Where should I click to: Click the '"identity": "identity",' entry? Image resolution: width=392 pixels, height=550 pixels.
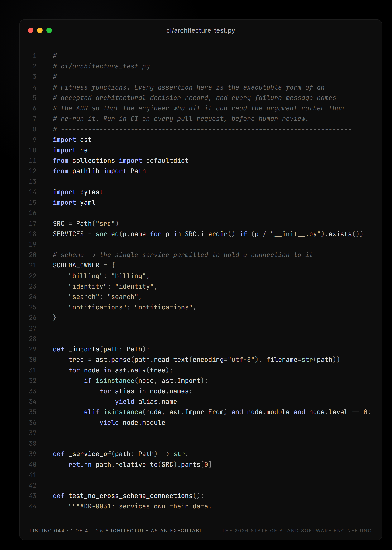pyautogui.click(x=113, y=286)
